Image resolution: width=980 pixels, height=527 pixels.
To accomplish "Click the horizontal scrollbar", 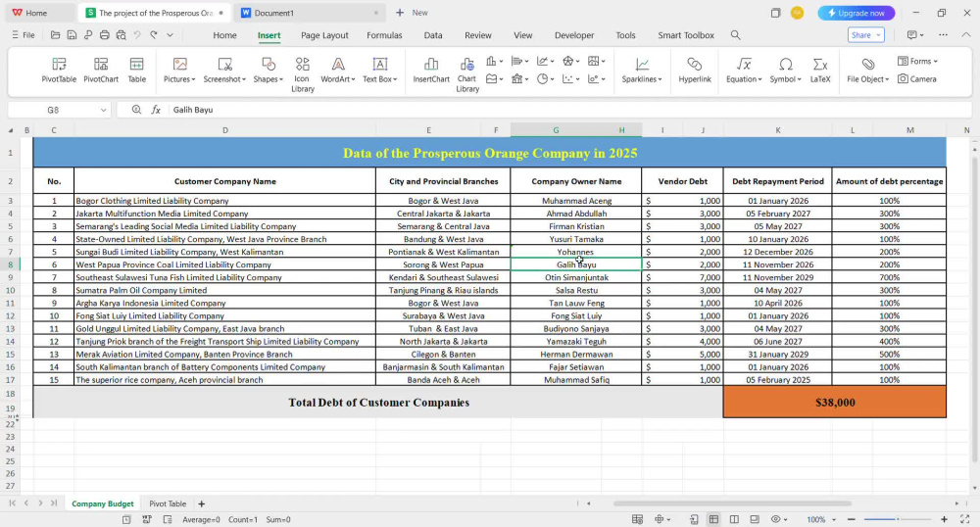I will 732,503.
